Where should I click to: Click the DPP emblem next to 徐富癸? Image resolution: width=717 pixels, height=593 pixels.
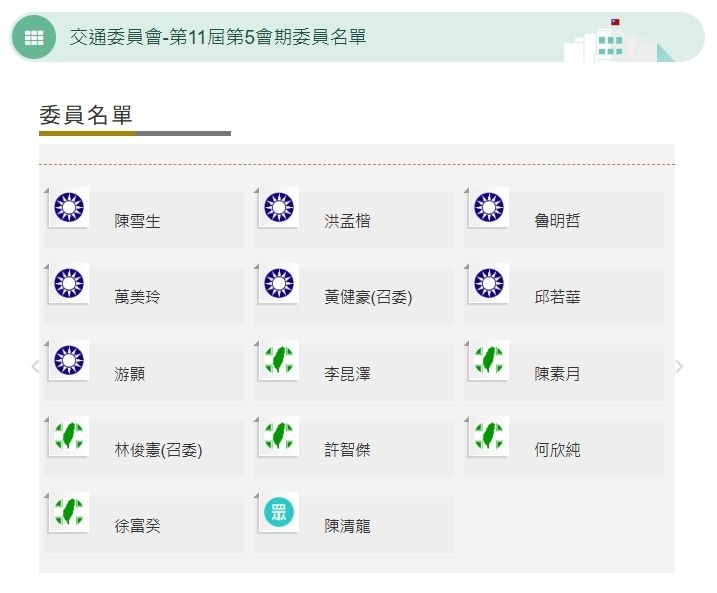tap(69, 513)
